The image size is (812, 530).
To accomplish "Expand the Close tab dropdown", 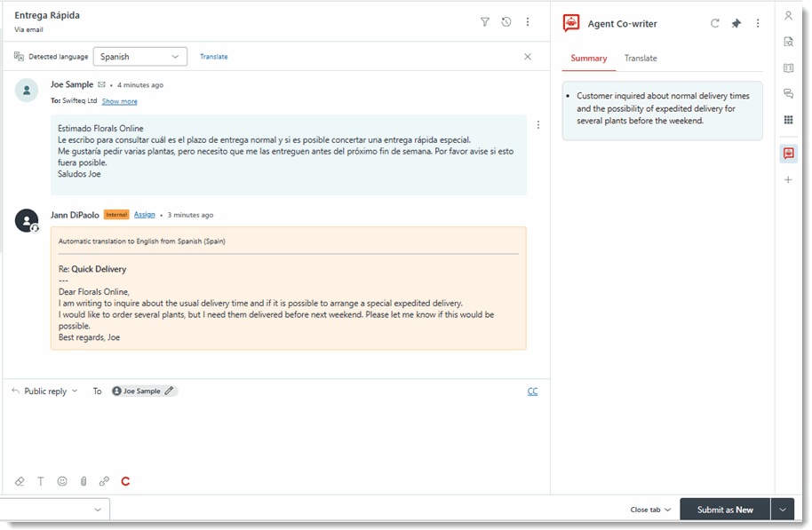I will 650,510.
